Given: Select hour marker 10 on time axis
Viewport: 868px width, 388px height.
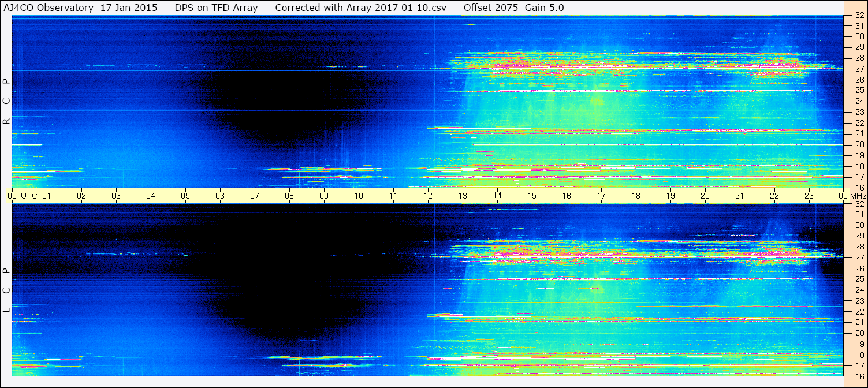Looking at the screenshot, I should point(359,196).
